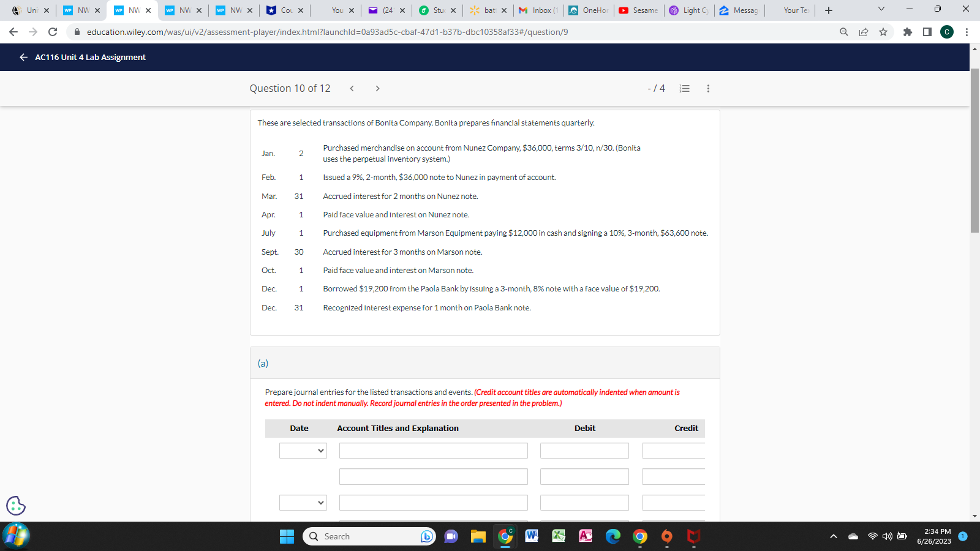Open Microsoft Edge from the taskbar

click(613, 536)
